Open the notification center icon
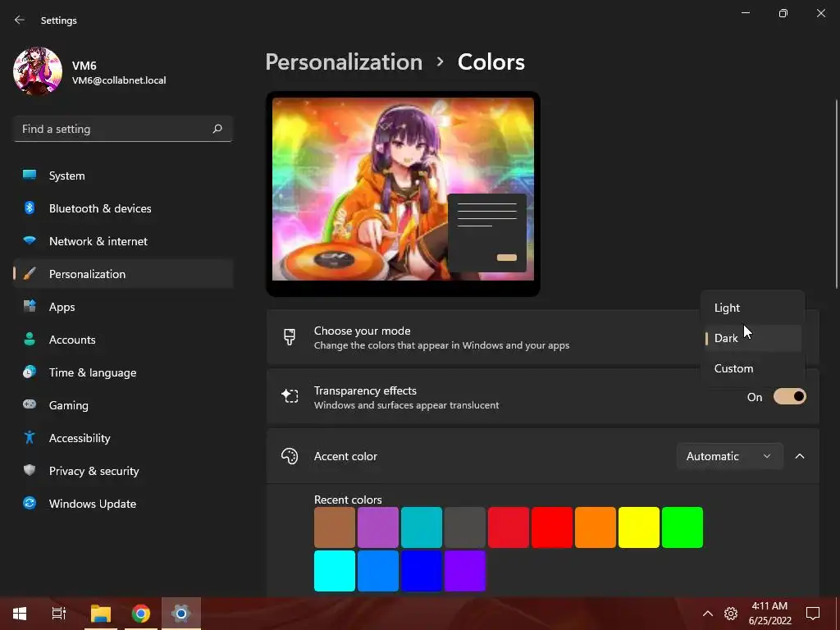Screen dimensions: 840x630 tap(813, 614)
